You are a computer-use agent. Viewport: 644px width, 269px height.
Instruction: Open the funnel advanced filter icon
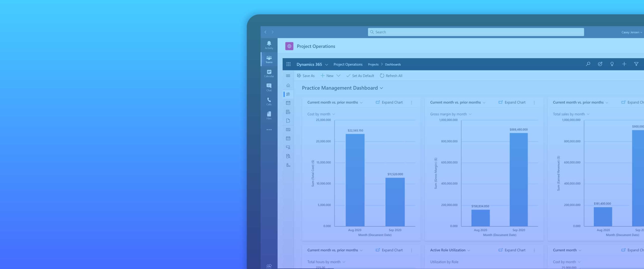click(636, 64)
